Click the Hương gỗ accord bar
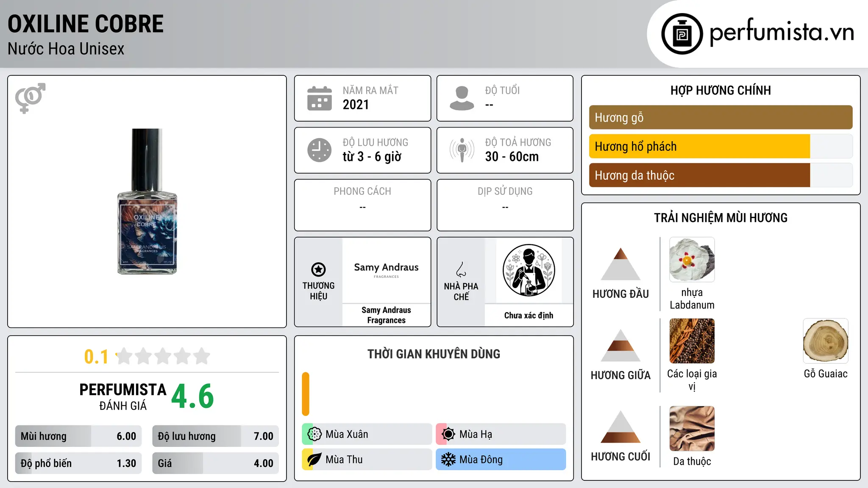 coord(721,117)
